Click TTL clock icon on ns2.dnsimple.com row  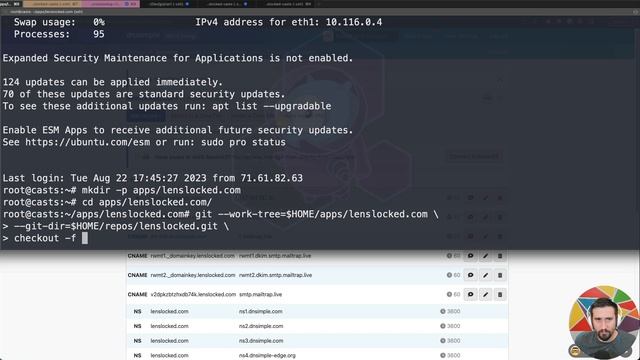click(443, 326)
